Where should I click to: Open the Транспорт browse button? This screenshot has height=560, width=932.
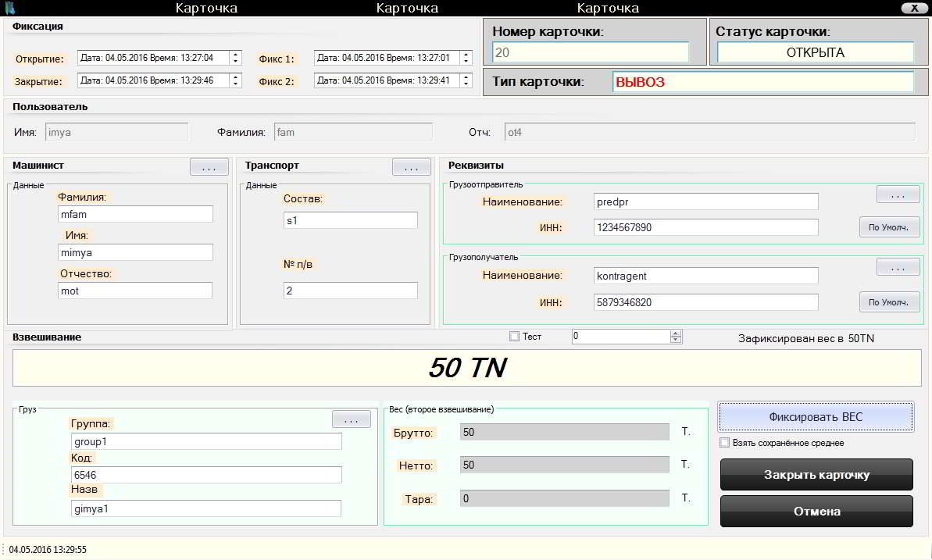click(411, 166)
